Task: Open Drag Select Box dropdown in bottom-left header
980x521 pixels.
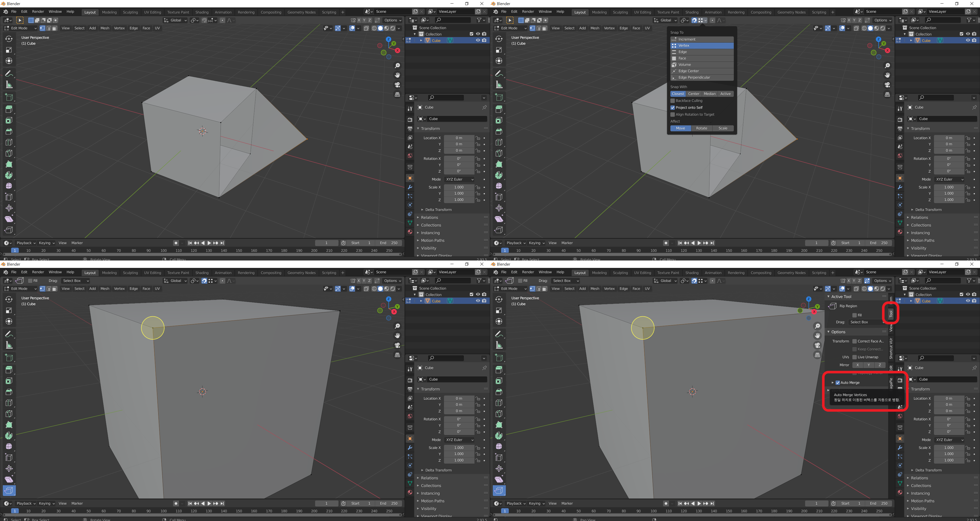Action: [75, 281]
